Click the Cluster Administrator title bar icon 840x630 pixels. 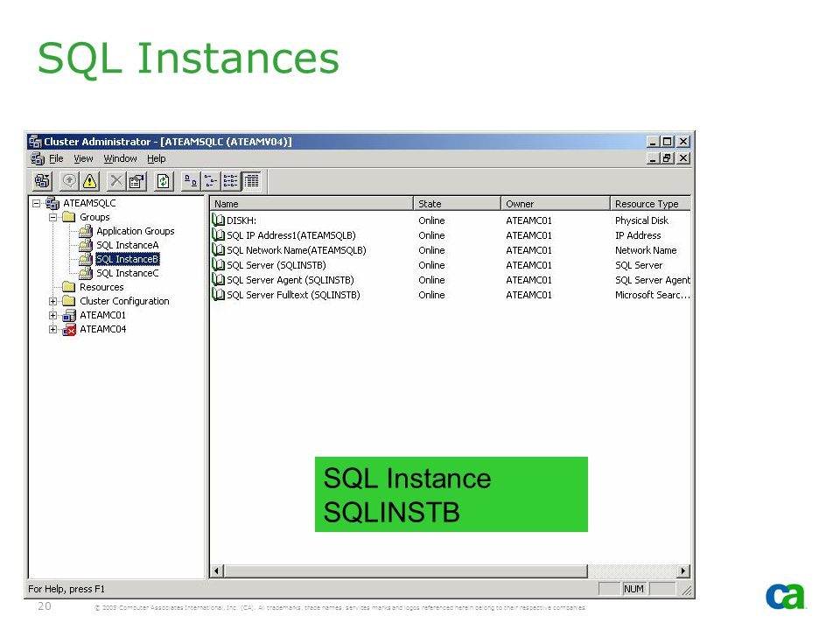tap(35, 142)
